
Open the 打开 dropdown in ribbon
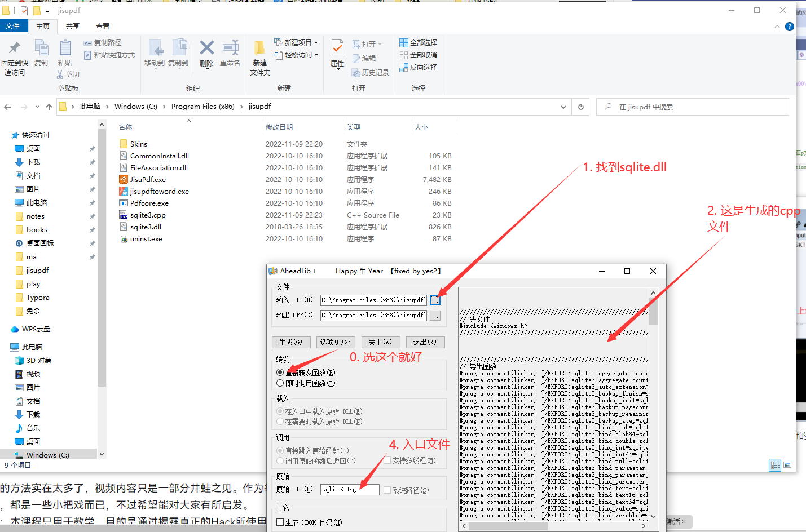pyautogui.click(x=367, y=44)
